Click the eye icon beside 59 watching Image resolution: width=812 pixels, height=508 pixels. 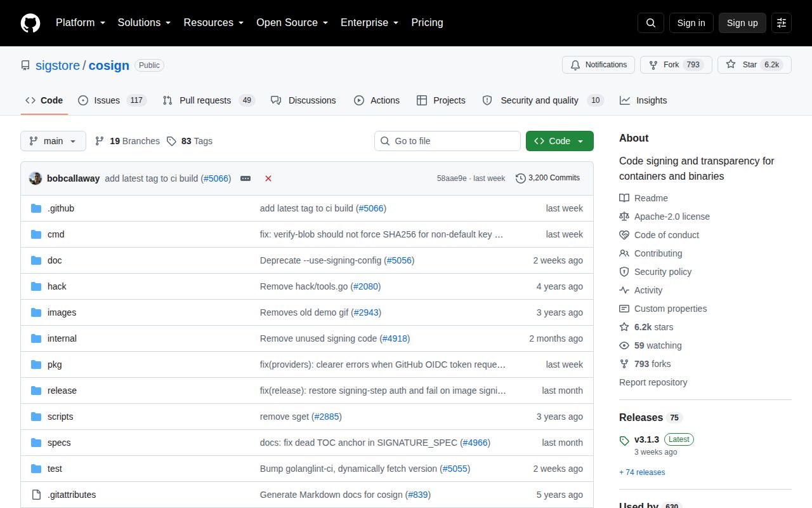click(x=624, y=345)
